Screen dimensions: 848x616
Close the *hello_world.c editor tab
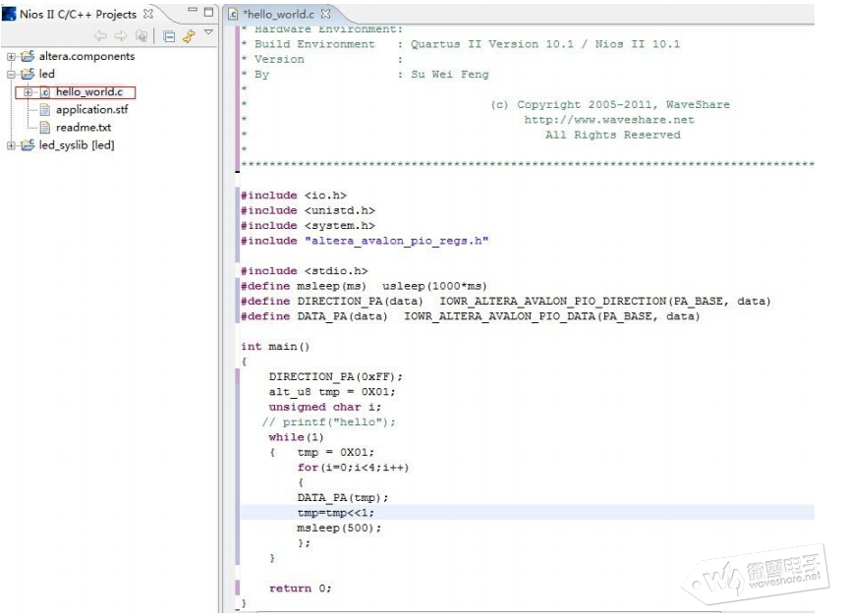click(325, 14)
